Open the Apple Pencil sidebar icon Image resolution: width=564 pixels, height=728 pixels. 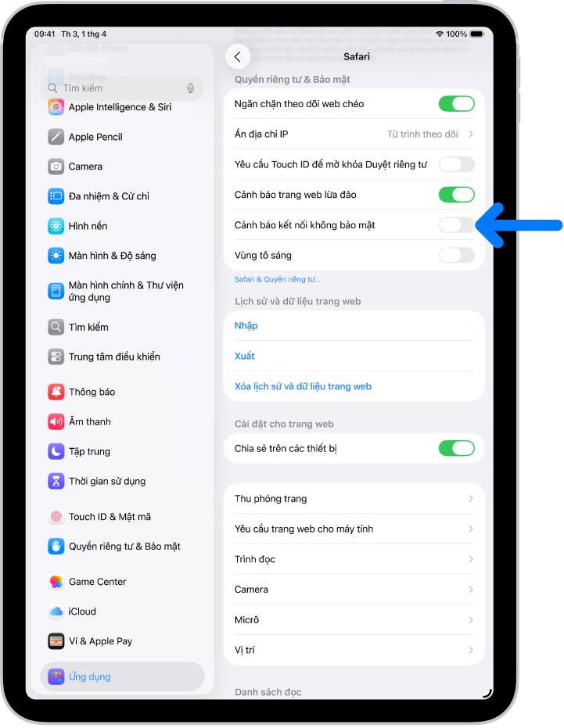pyautogui.click(x=56, y=137)
